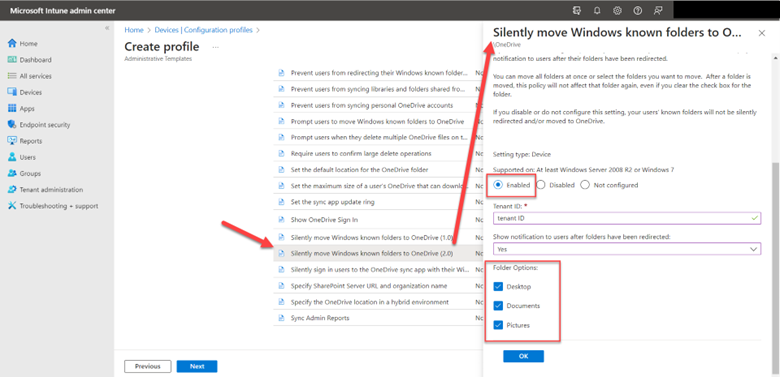Click the OK button
This screenshot has height=377, width=780.
[x=523, y=356]
